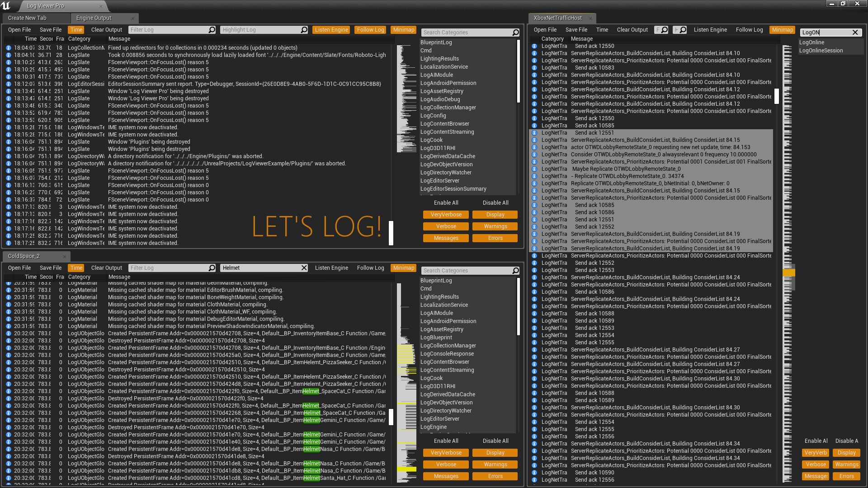Click the Unreal Engine logo icon

(6, 5)
